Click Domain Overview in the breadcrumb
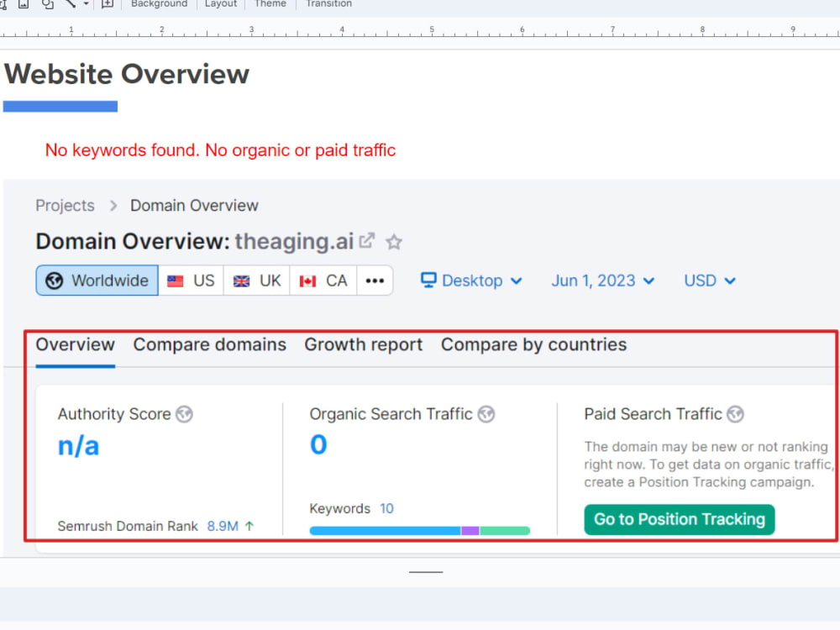This screenshot has width=840, height=630. pos(194,206)
